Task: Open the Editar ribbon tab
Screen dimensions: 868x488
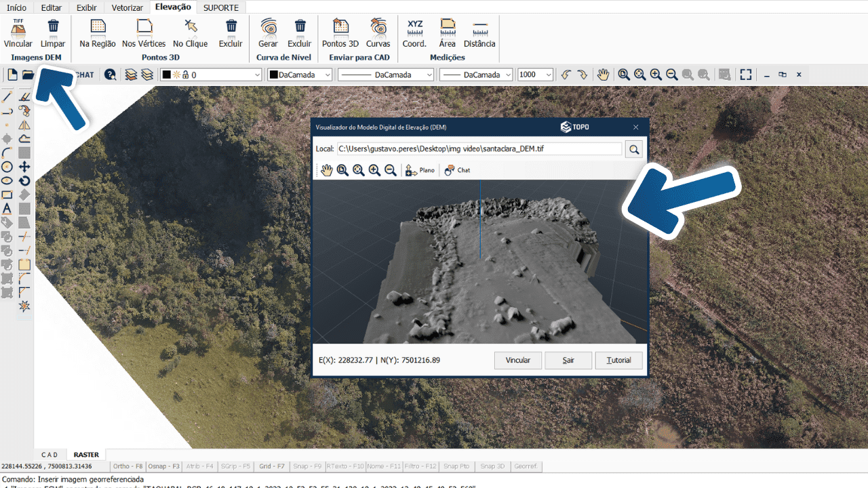Action: tap(52, 7)
